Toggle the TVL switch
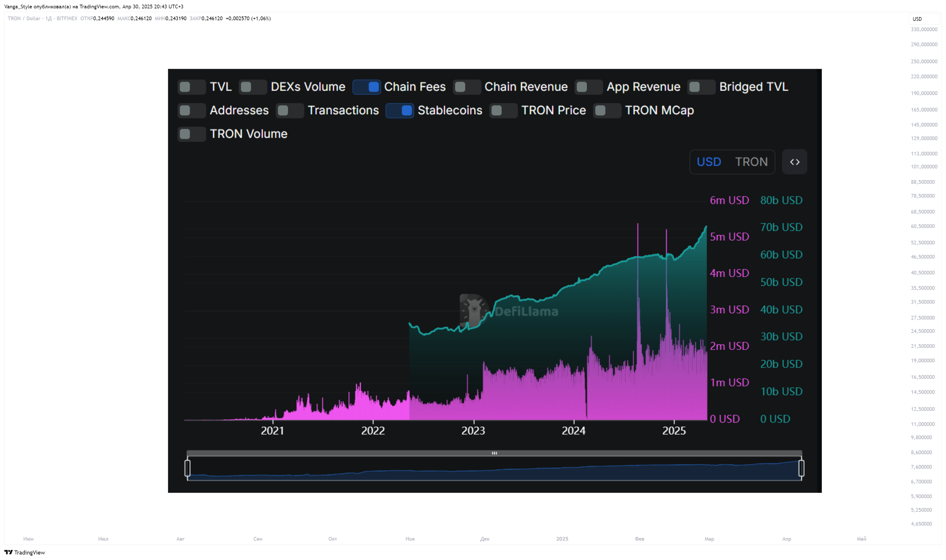 (192, 87)
